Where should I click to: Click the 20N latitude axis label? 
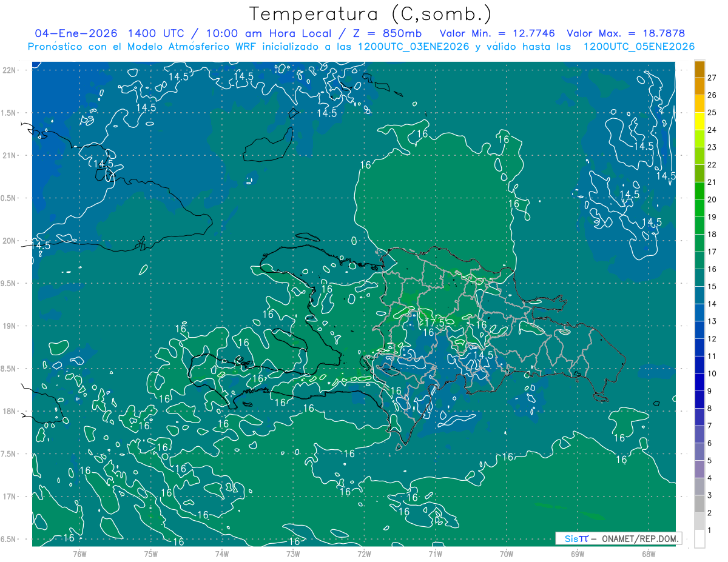tap(10, 241)
